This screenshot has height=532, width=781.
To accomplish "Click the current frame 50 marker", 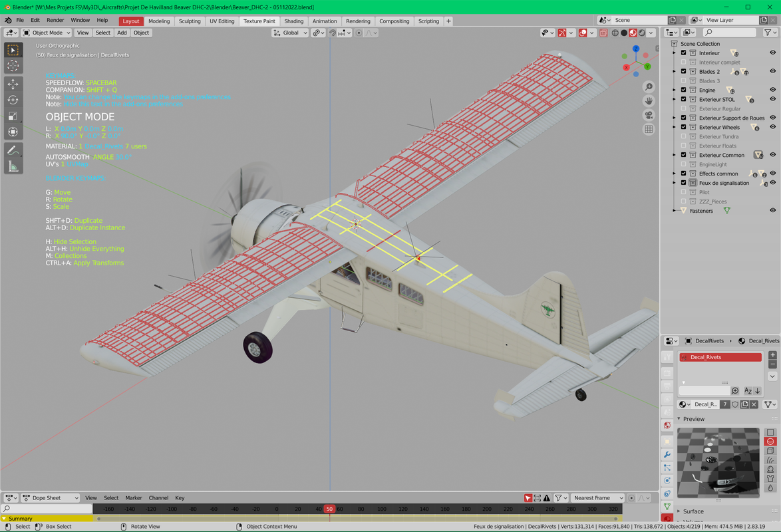I will coord(329,509).
